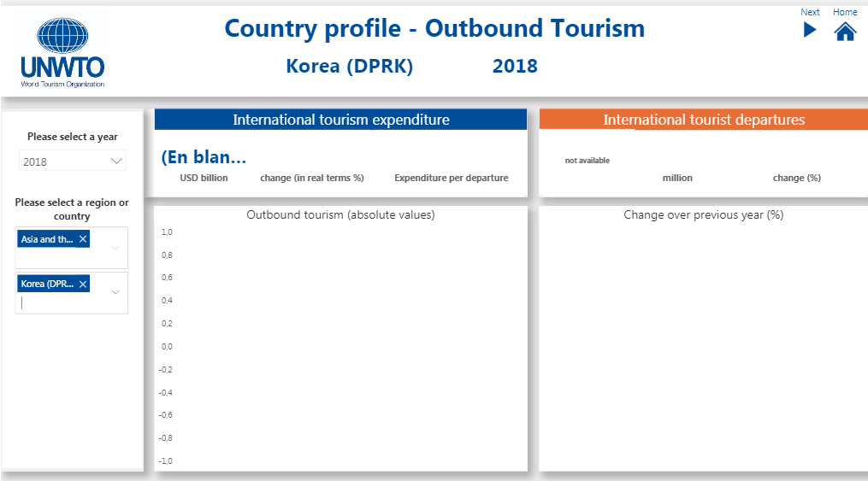Image resolution: width=868 pixels, height=481 pixels.
Task: Select the 'Asia and th...' chip label
Action: tap(47, 240)
